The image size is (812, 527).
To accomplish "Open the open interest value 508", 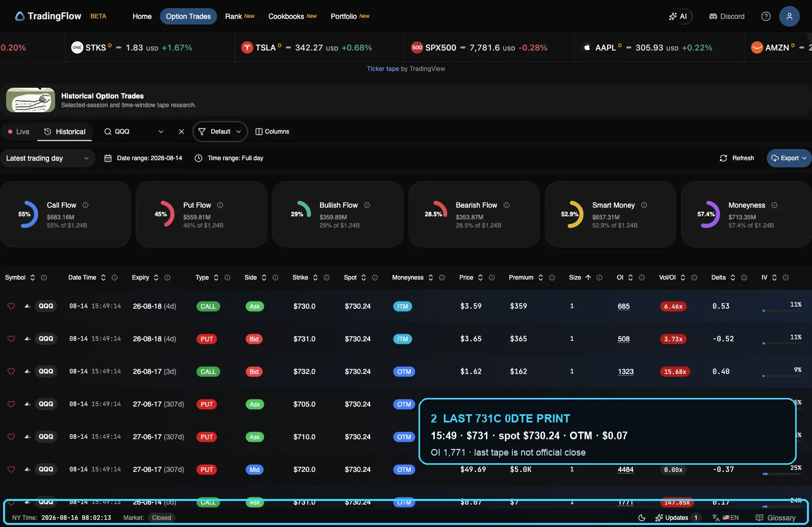I will point(624,339).
